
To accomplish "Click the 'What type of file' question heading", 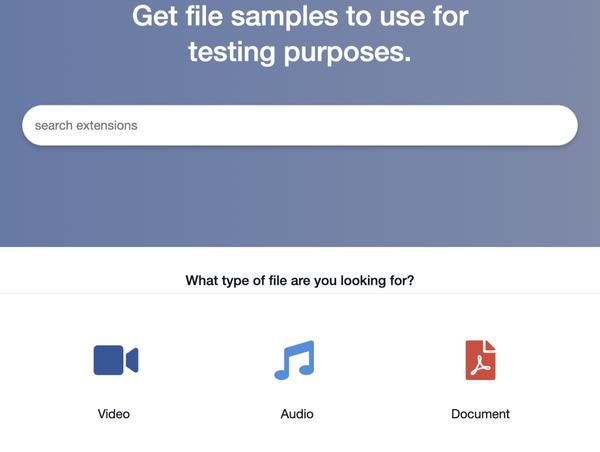I will 300,280.
